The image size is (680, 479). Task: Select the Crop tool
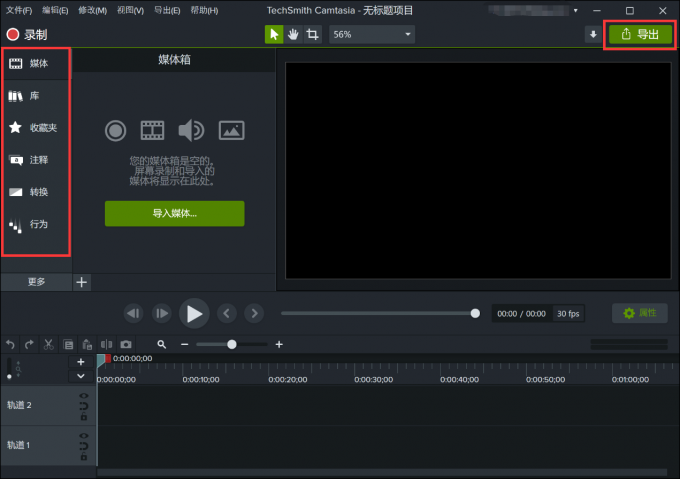[312, 34]
